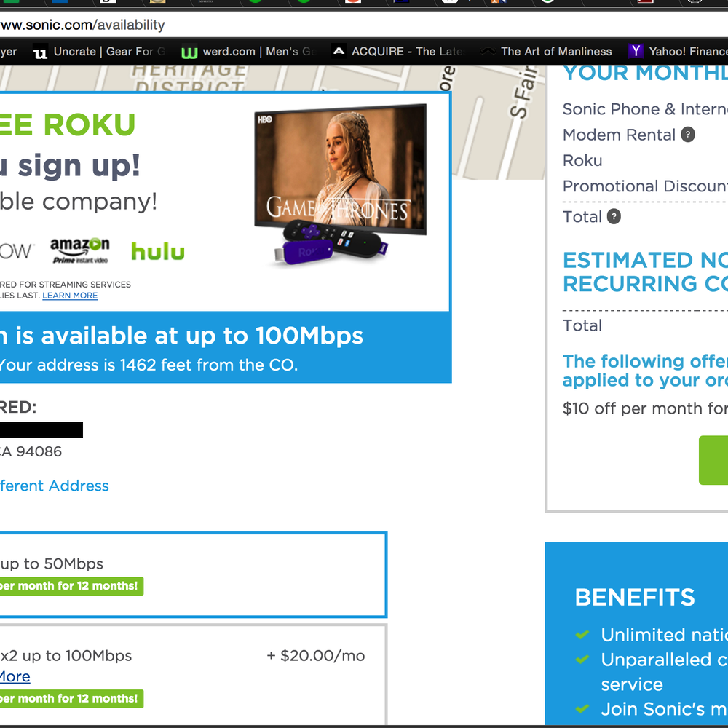Click the Sonic Phone & Internet line item

[645, 109]
